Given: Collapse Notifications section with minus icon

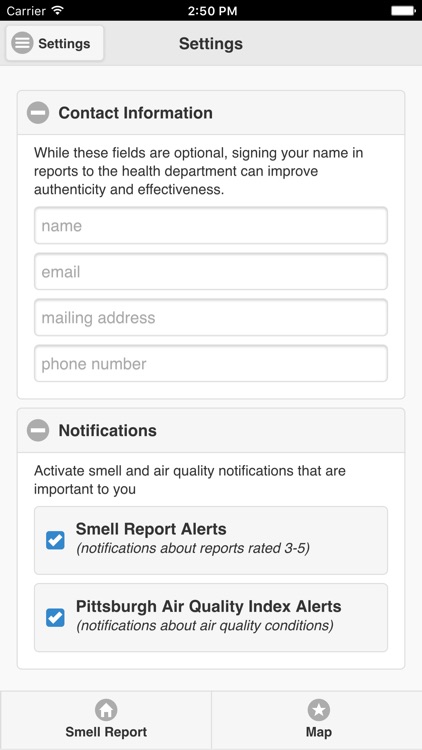Looking at the screenshot, I should tap(38, 430).
